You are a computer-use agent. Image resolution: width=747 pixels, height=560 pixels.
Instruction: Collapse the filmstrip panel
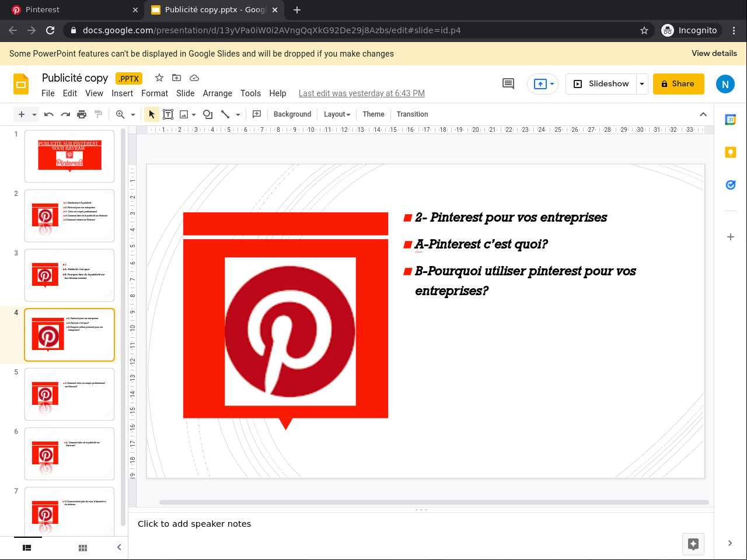pos(119,547)
